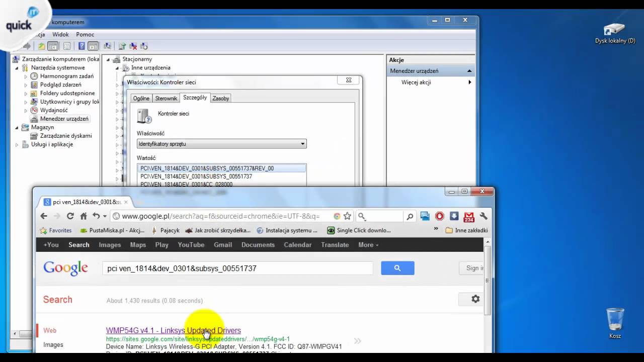Click the red circular extension icon
This screenshot has height=362, width=644.
(x=440, y=216)
